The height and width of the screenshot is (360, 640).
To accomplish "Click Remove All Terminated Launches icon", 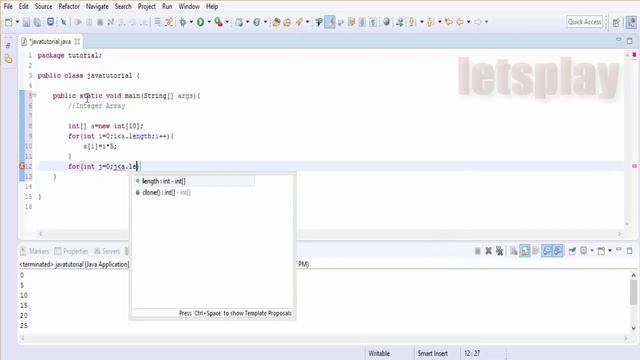I will tap(499, 251).
